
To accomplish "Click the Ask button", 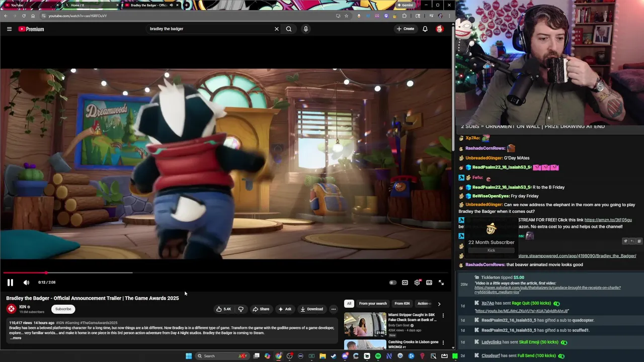I will 284,309.
